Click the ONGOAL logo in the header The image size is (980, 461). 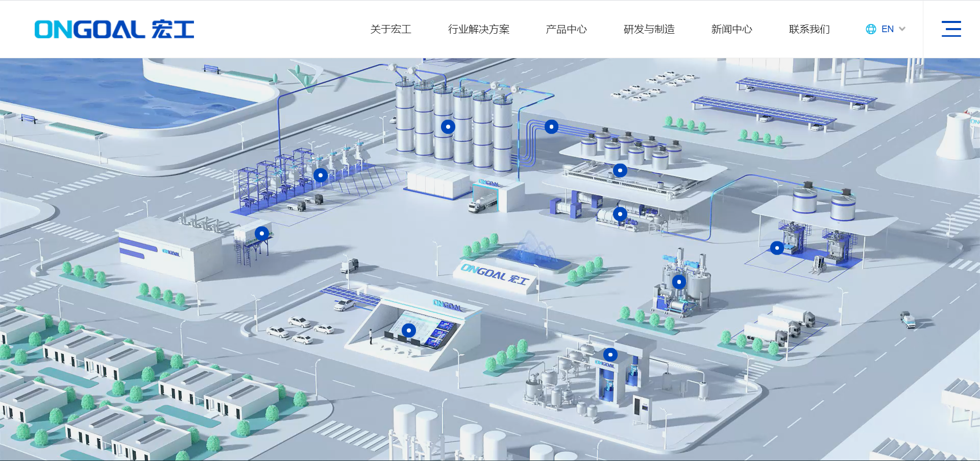[114, 29]
